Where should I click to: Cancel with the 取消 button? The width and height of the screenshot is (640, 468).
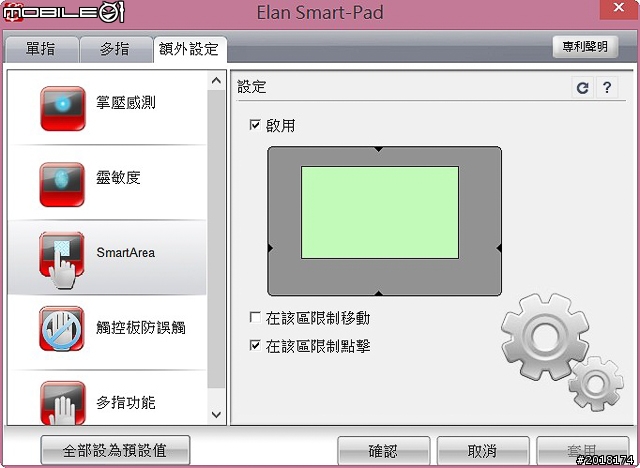pos(483,451)
